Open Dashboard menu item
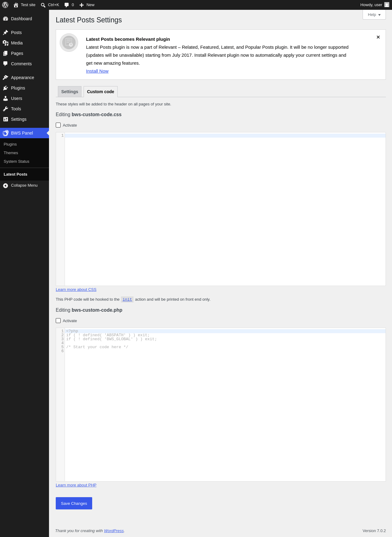Screen dimensions: 392x537 click(x=24, y=19)
